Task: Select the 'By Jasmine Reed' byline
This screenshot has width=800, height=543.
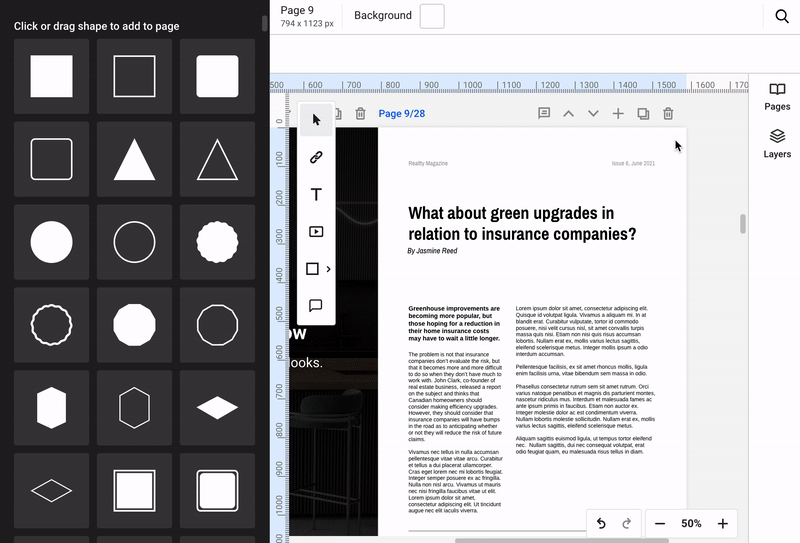Action: click(x=432, y=251)
